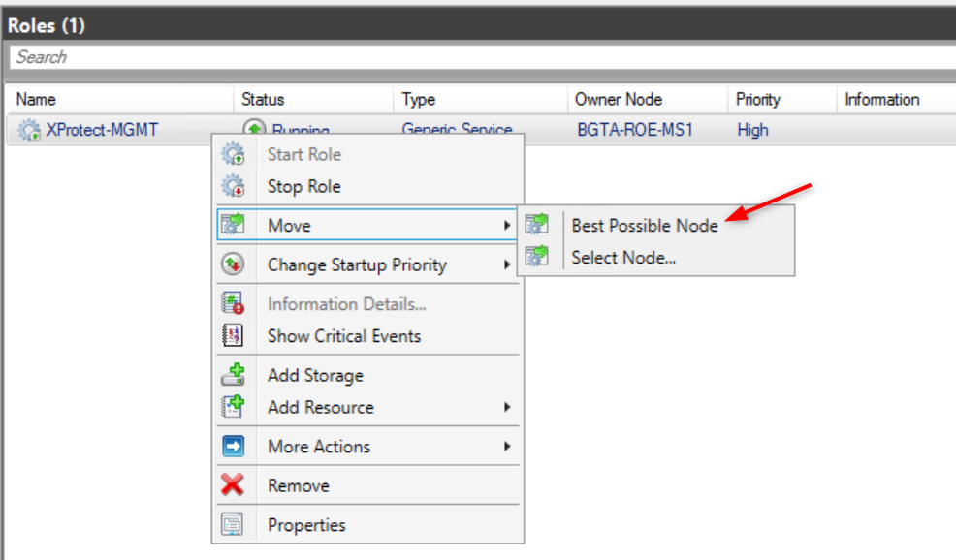This screenshot has width=956, height=560.
Task: Choose Select Node... option
Action: tap(623, 258)
